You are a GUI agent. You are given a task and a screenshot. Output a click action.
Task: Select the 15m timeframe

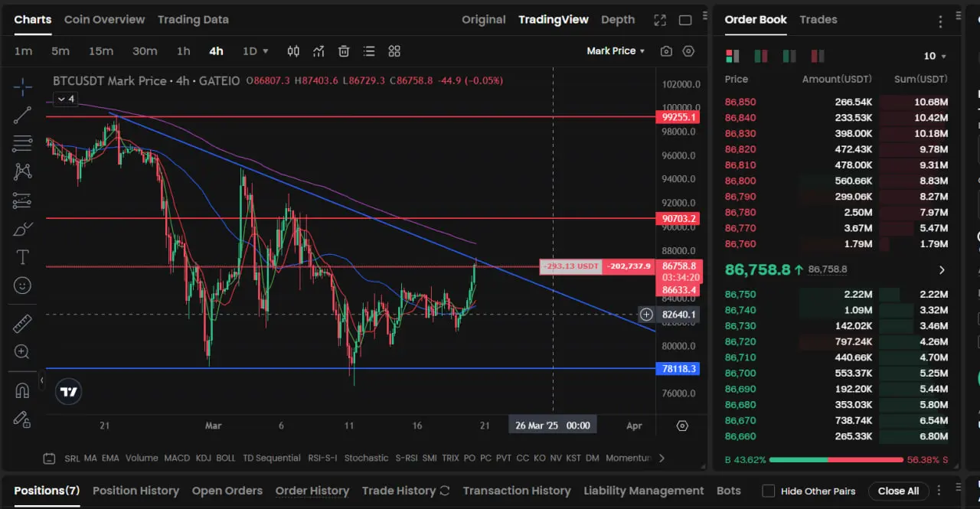pos(100,51)
